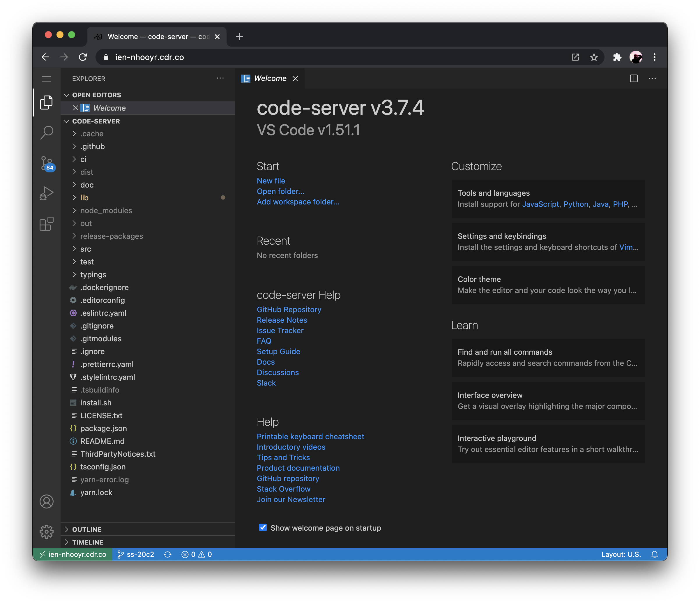Screen dimensions: 700x604
Task: Click the New file link
Action: click(x=270, y=181)
